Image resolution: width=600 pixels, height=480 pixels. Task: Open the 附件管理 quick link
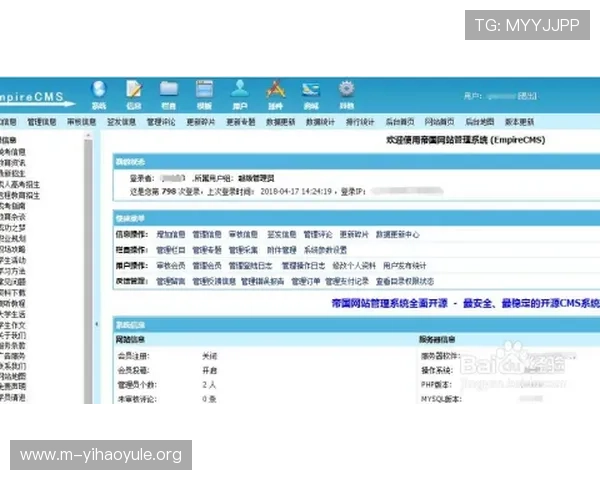point(282,250)
